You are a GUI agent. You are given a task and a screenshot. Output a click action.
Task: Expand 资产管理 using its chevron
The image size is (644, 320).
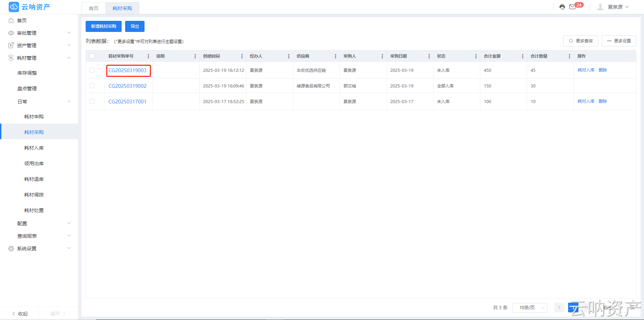tap(69, 45)
